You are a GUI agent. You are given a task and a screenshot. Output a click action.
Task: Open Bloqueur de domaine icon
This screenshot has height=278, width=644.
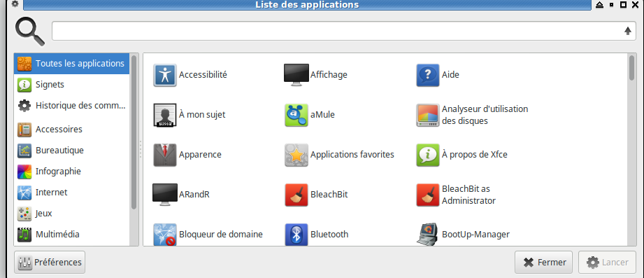click(165, 235)
